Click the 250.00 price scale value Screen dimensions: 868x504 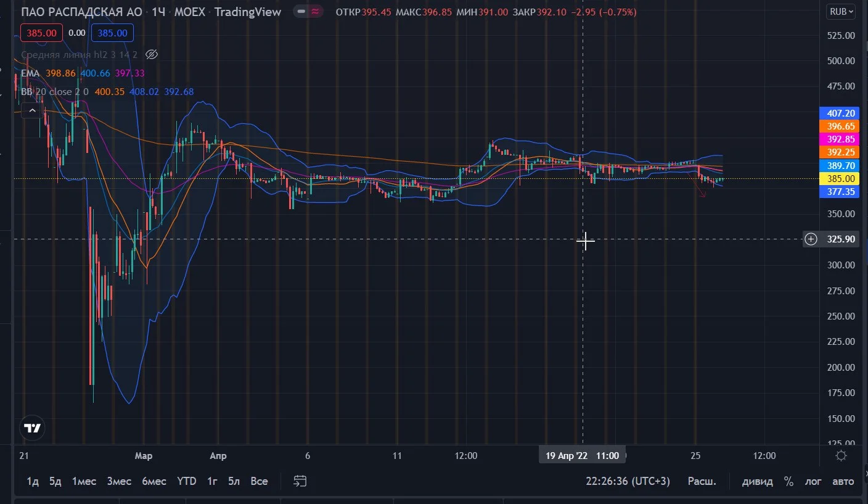click(841, 316)
